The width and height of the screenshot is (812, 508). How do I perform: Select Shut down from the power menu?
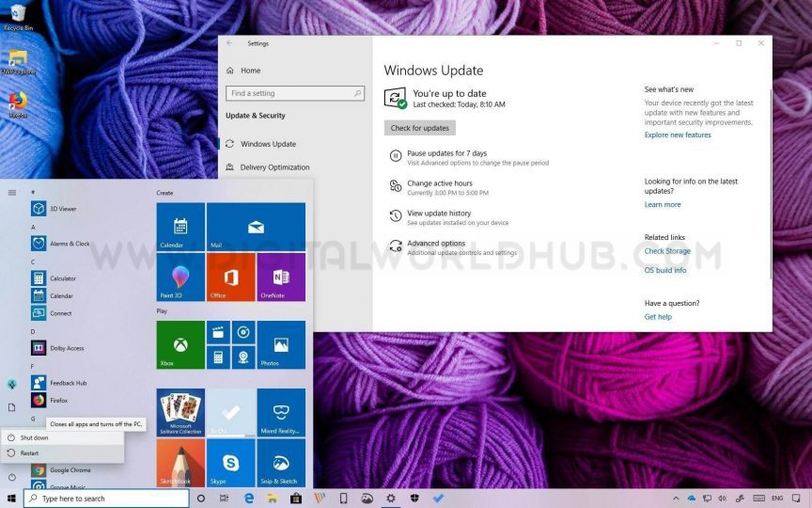tap(34, 437)
